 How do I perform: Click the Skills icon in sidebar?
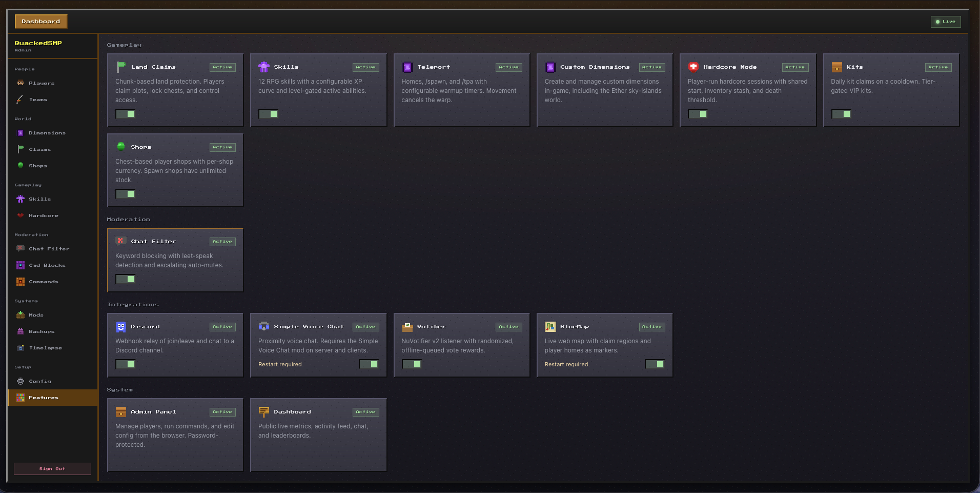coord(21,199)
